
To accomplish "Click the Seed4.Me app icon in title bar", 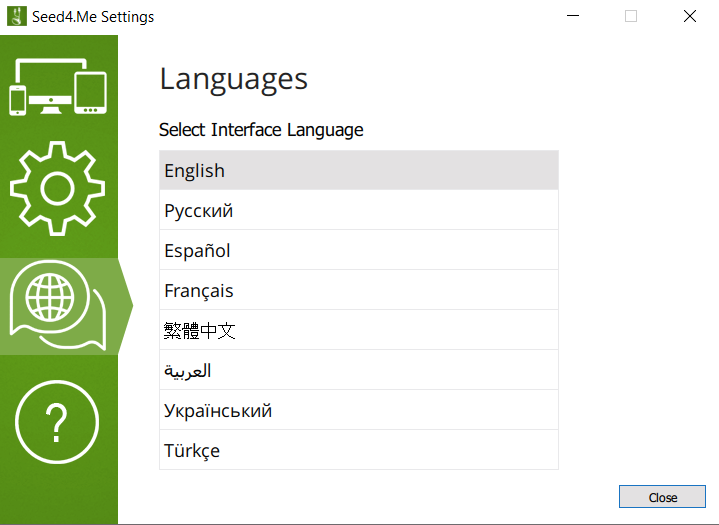I will [x=17, y=16].
